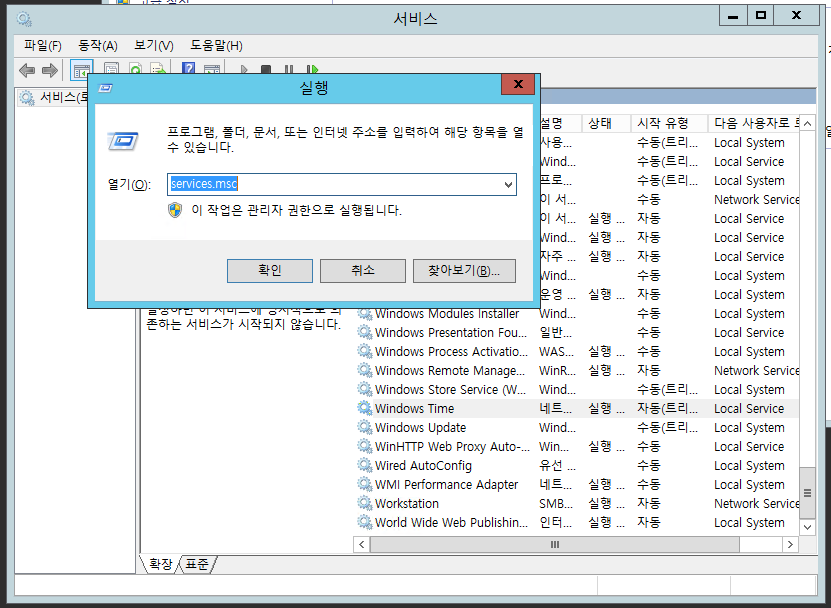Click the gear icon of Windows Presentation Foundation row
Screen dimensions: 831x608
click(365, 332)
